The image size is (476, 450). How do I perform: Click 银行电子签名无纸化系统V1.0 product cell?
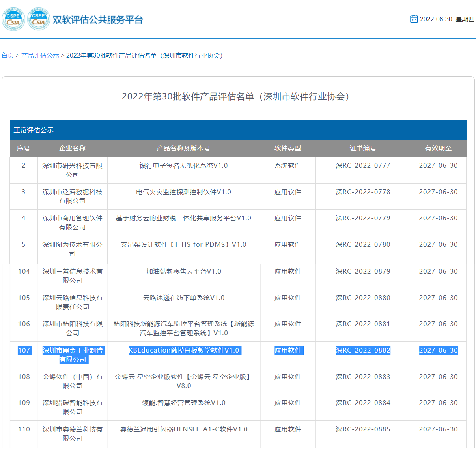click(x=183, y=165)
